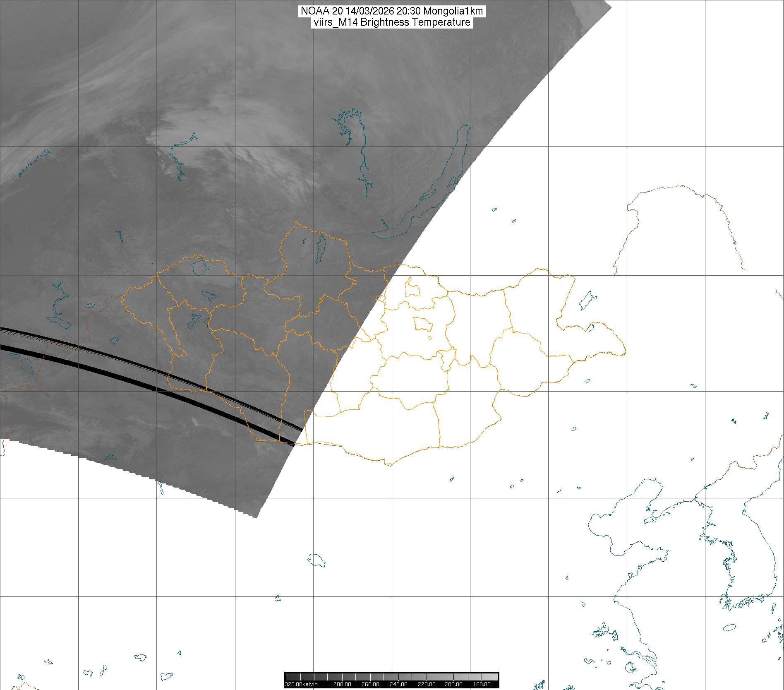The width and height of the screenshot is (784, 690).
Task: Click the "200.00" colorbar tick label
Action: (x=454, y=684)
